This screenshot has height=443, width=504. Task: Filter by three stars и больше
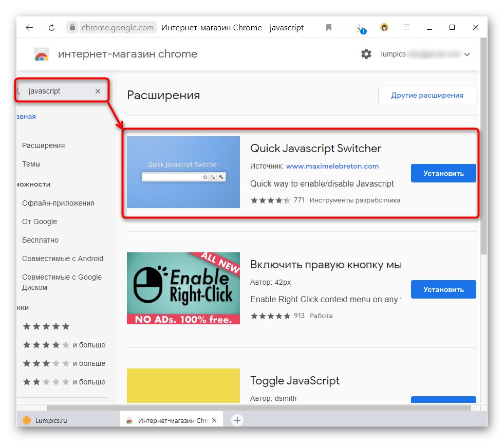point(64,363)
